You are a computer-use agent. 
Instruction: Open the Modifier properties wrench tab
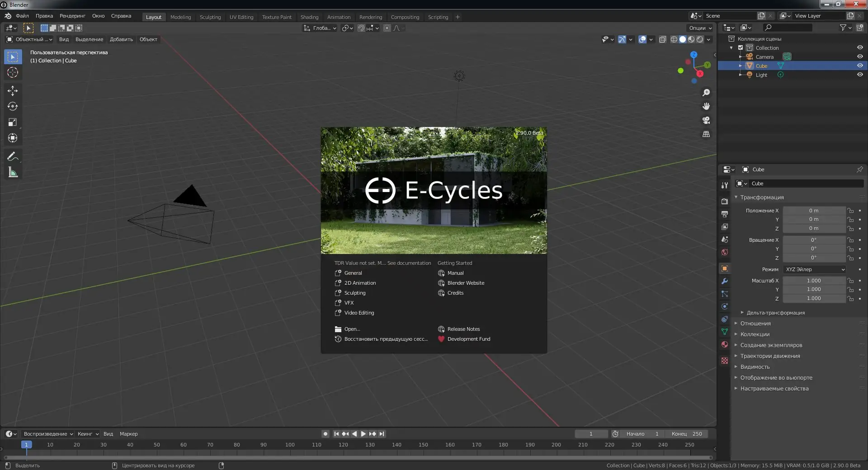(725, 281)
